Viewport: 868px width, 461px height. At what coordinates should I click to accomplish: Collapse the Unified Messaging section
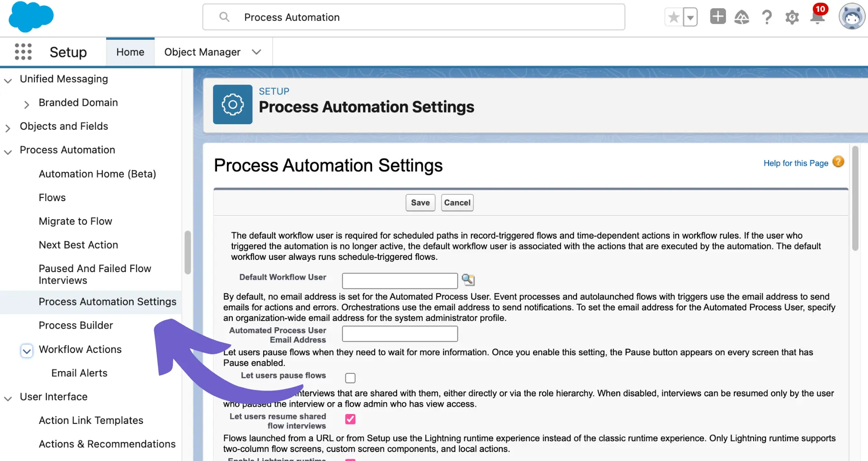pyautogui.click(x=8, y=80)
